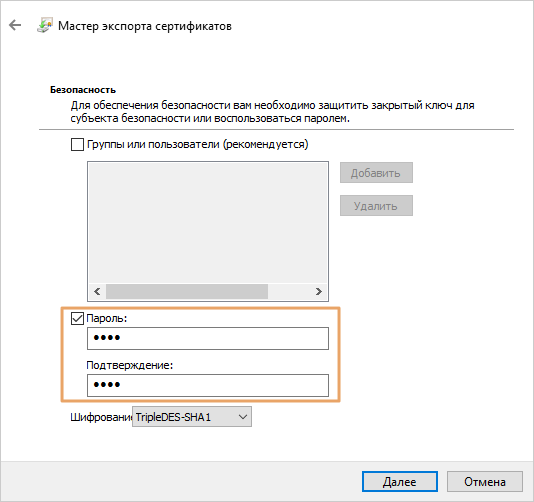Screen dimensions: 534x502
Task: Focus the 'Пароль' input field
Action: (x=208, y=338)
